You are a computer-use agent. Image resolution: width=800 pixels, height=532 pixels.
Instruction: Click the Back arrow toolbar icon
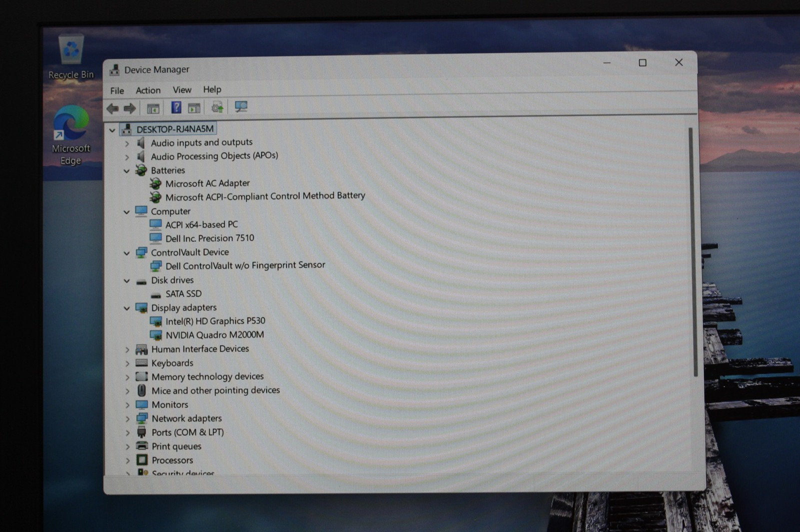pos(113,108)
